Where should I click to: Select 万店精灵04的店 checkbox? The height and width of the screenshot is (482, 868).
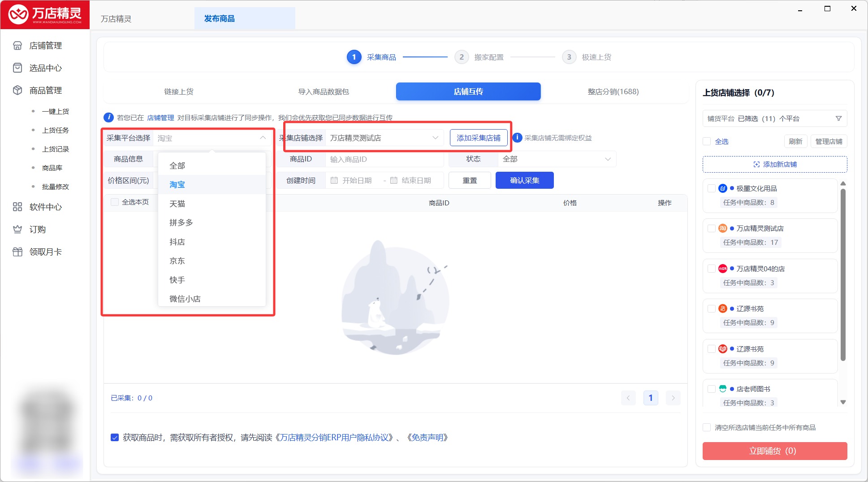(711, 269)
